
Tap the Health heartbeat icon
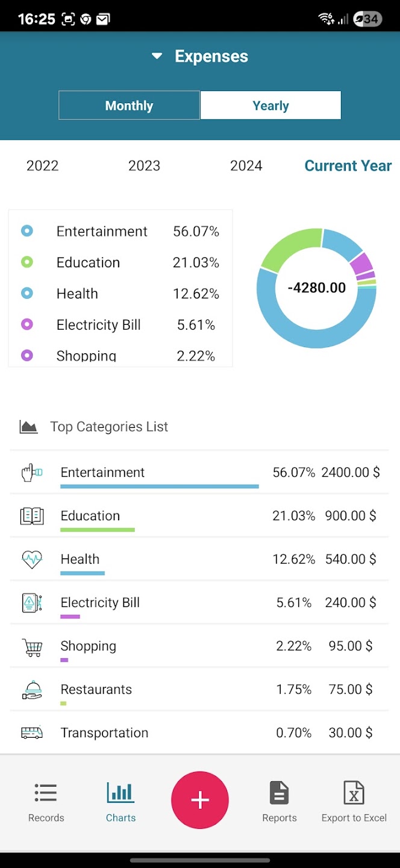tap(32, 559)
